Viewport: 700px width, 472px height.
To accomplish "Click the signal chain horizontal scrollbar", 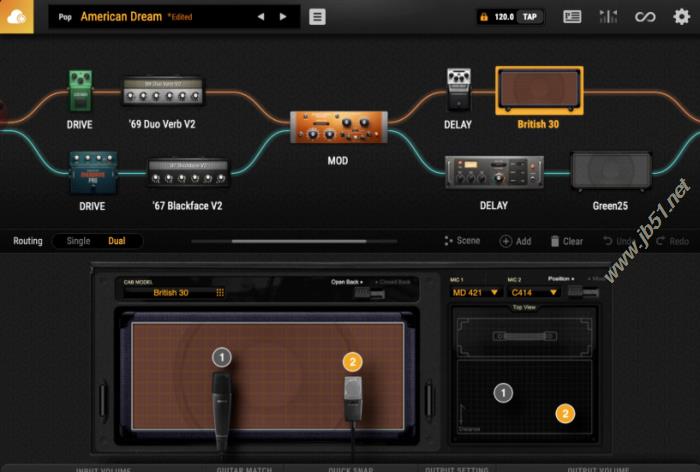I will 299,241.
